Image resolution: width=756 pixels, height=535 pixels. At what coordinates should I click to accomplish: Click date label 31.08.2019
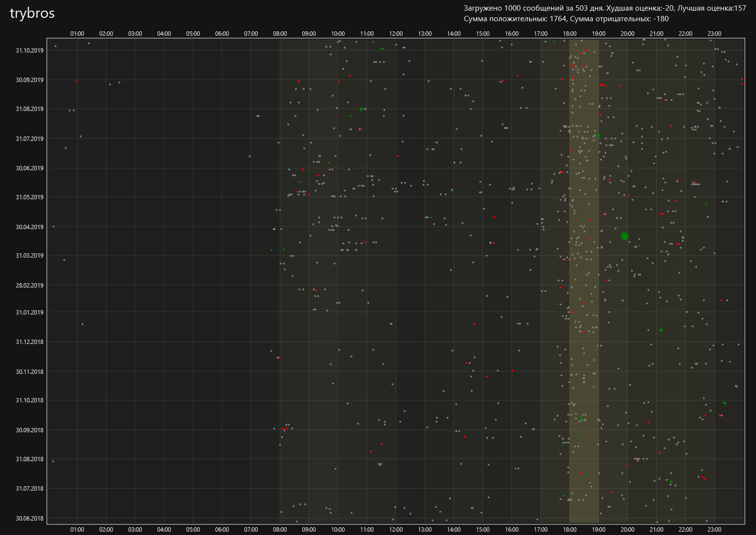coord(29,109)
